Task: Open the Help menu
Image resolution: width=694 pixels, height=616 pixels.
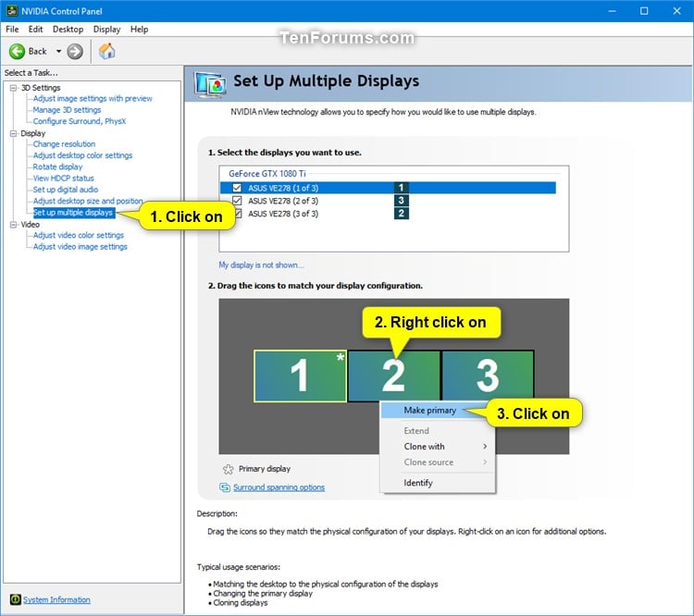Action: click(139, 30)
